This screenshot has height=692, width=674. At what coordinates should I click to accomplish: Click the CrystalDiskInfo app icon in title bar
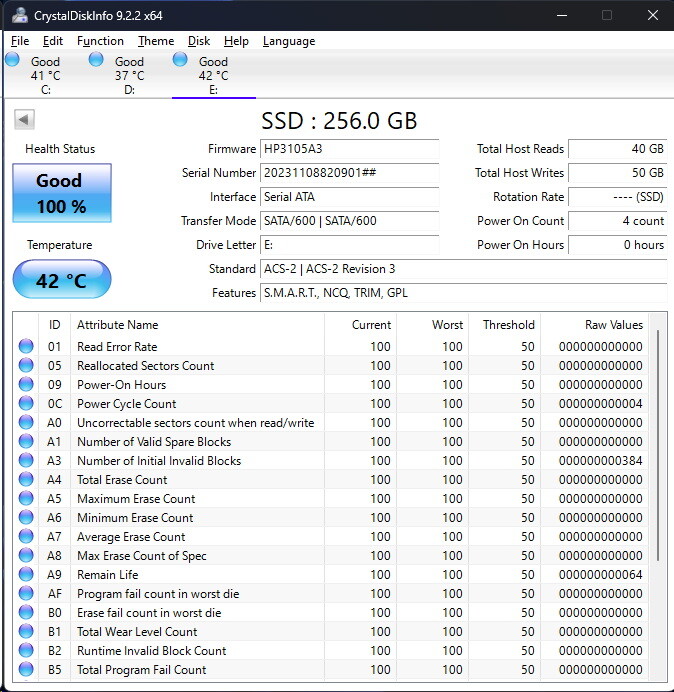18,15
